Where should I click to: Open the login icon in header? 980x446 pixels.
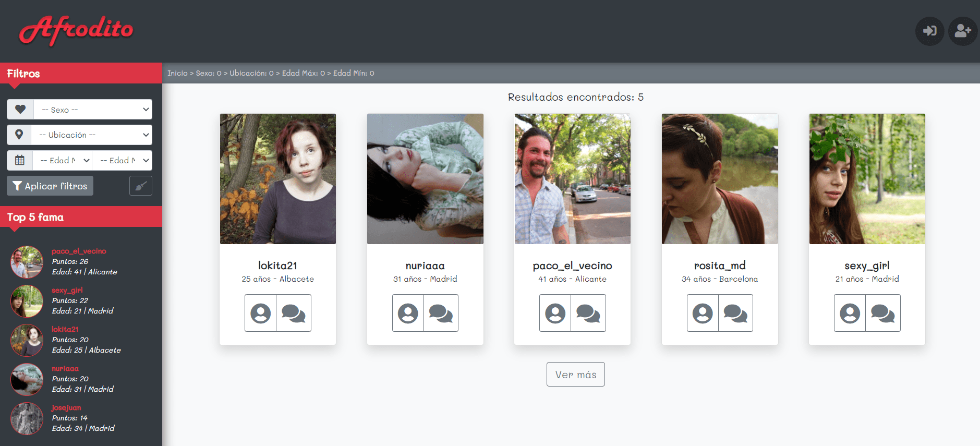(x=930, y=31)
